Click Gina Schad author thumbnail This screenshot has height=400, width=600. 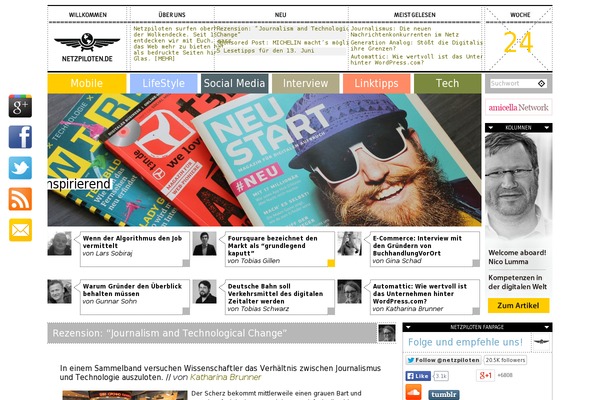(x=349, y=243)
